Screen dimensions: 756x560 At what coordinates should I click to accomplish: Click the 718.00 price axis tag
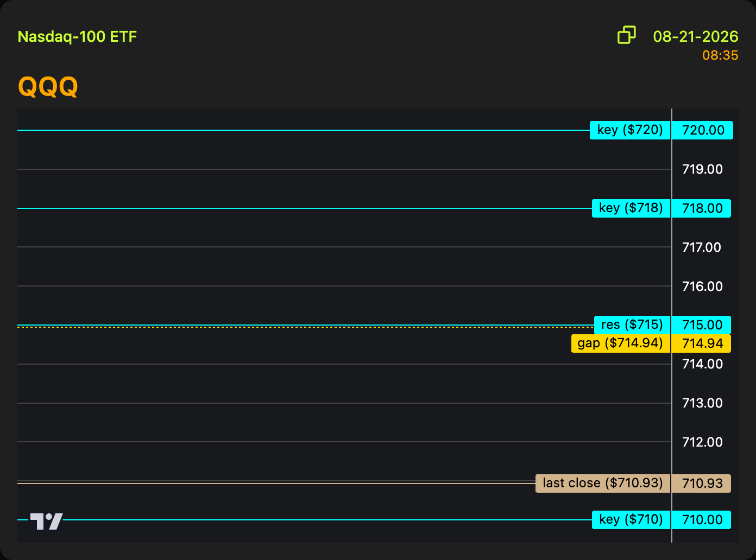tap(702, 208)
